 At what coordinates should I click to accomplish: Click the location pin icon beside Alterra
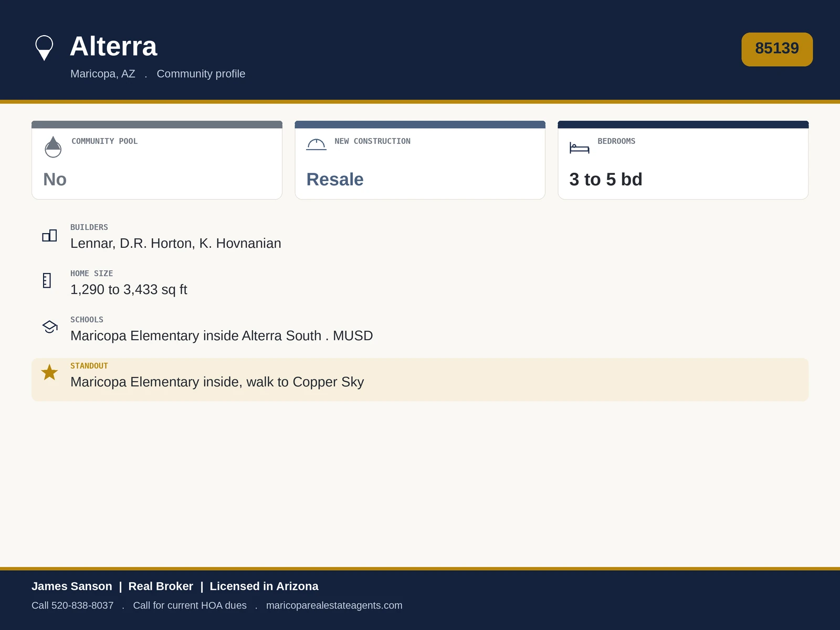[44, 48]
